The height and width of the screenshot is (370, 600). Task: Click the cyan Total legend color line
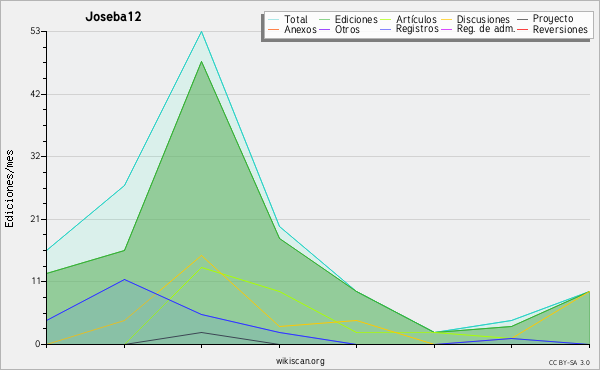click(x=273, y=20)
